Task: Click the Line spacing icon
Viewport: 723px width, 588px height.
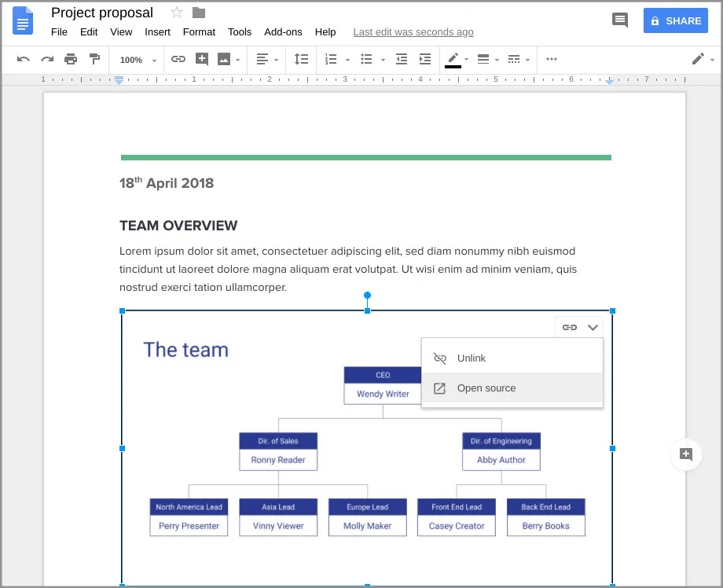Action: click(300, 59)
